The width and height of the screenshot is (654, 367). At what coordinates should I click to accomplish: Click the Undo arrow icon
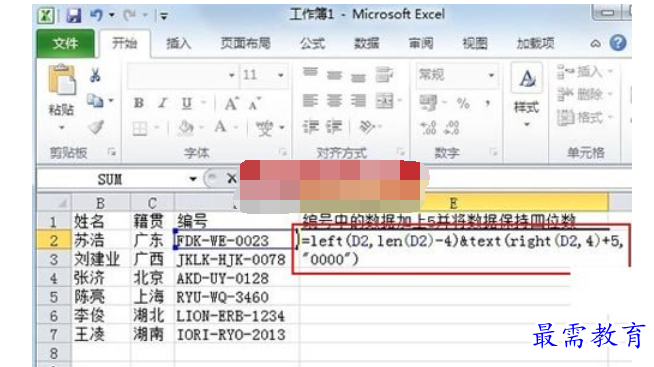click(x=96, y=15)
